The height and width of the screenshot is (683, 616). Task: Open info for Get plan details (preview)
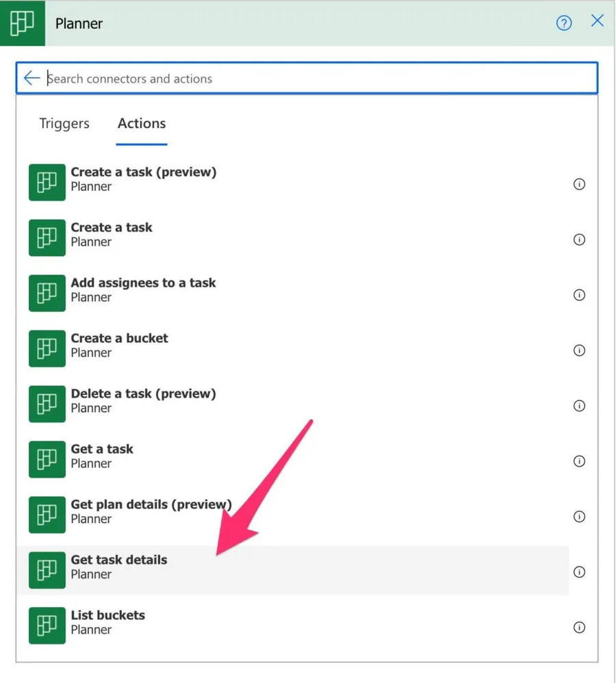[579, 517]
